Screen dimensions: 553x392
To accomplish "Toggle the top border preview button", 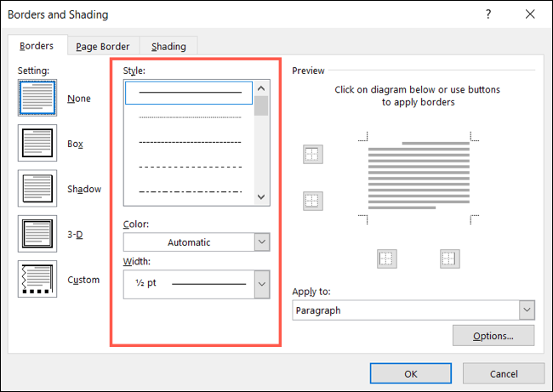I will point(313,155).
